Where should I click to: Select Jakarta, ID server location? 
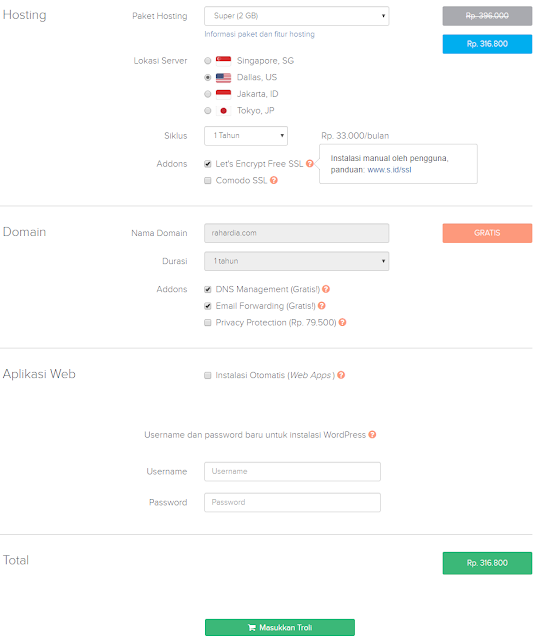[208, 94]
